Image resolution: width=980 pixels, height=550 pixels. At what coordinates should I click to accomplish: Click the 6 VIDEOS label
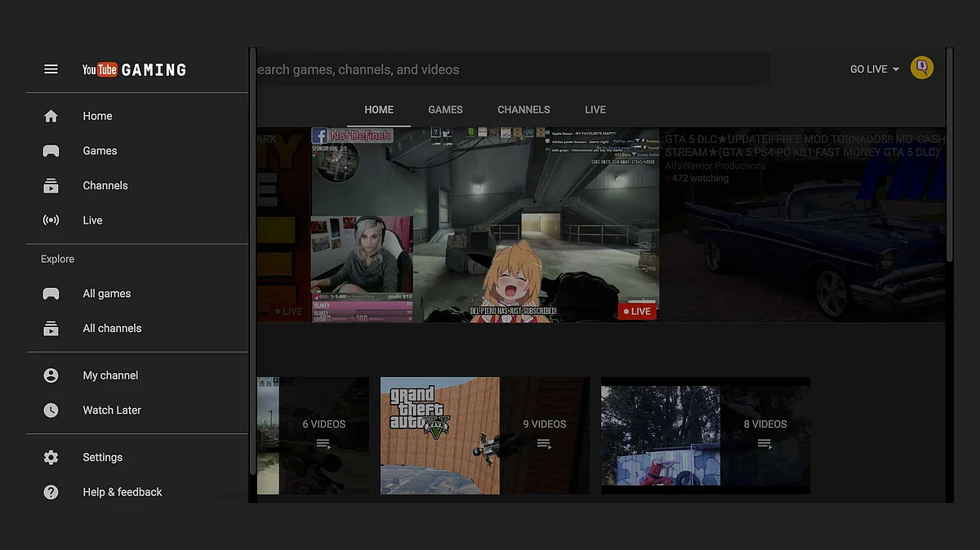pyautogui.click(x=324, y=424)
